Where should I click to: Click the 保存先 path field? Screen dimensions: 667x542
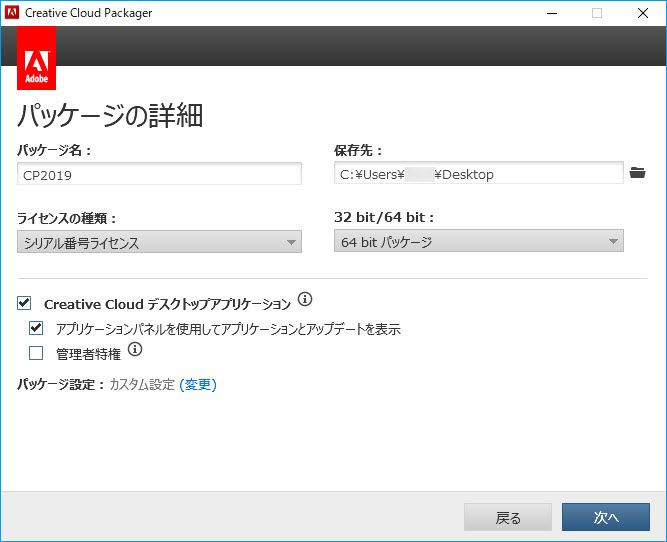(479, 173)
